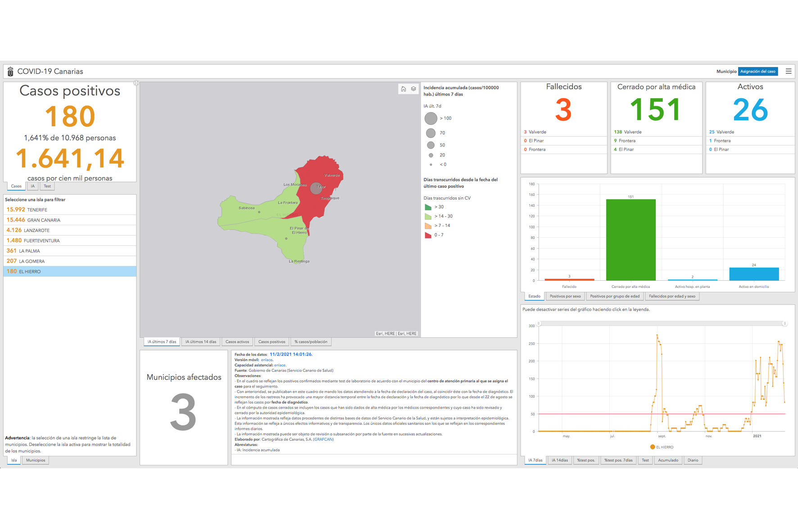Screen dimensions: 798x532
Task: Open the hamburger menu in header
Action: pyautogui.click(x=788, y=71)
